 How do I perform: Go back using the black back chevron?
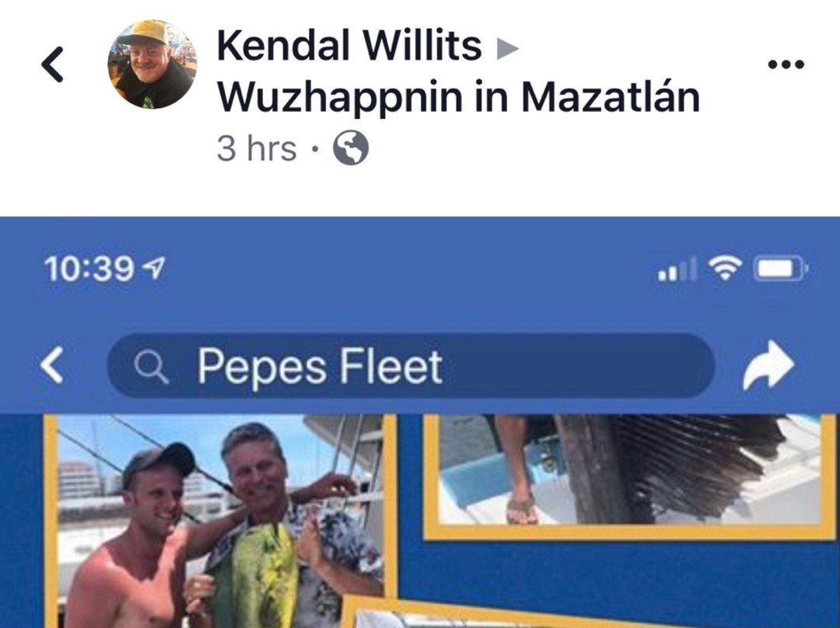click(53, 65)
